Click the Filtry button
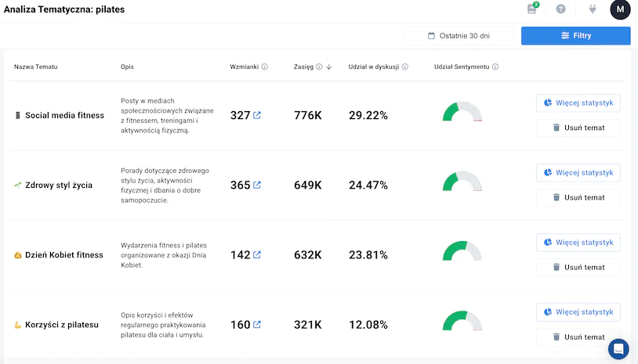 576,36
